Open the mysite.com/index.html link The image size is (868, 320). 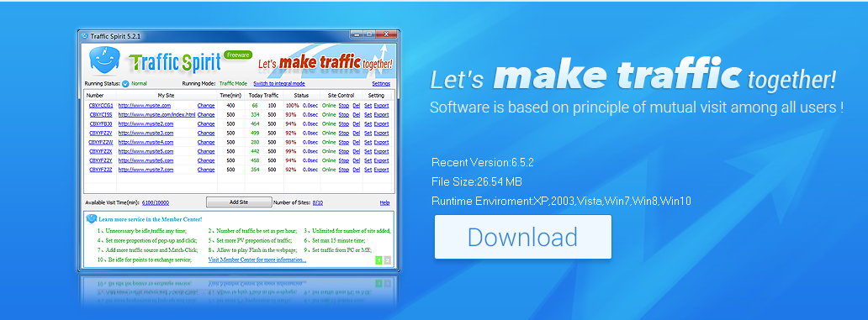(157, 114)
